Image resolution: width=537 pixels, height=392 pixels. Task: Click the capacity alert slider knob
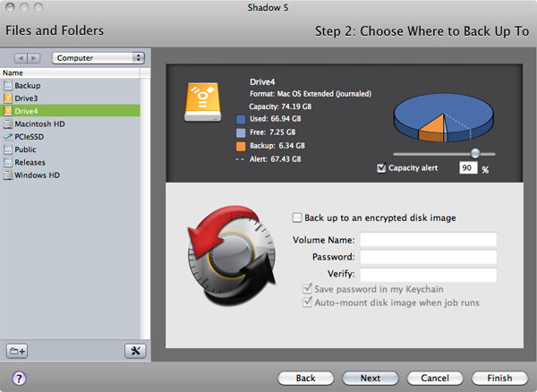pos(475,153)
